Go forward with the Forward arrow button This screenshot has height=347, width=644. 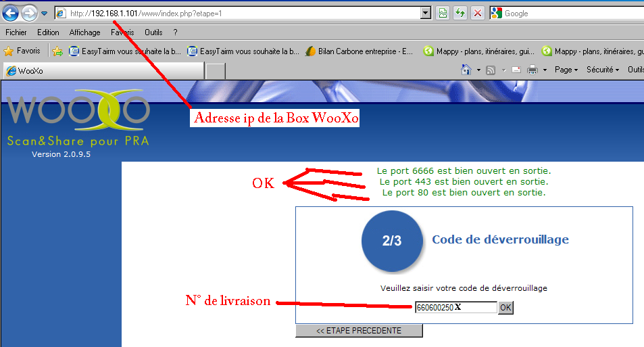29,13
